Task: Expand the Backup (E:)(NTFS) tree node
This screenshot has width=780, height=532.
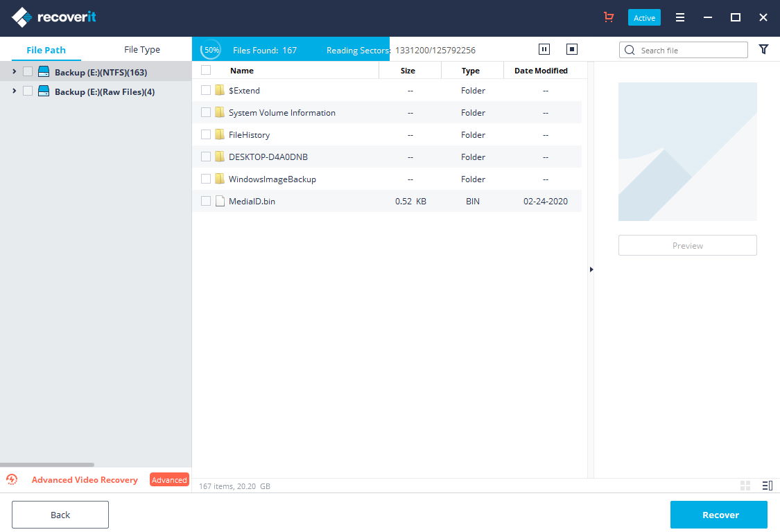Action: pos(14,71)
